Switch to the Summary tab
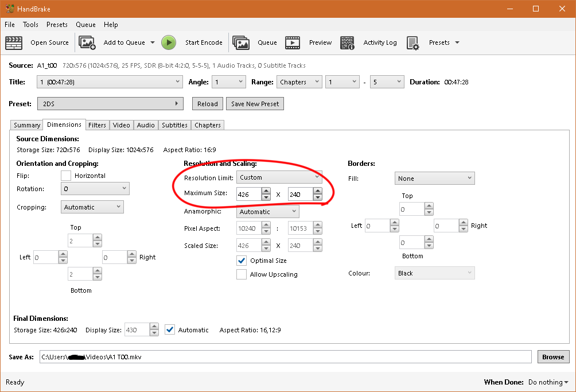The image size is (576, 392). [27, 125]
